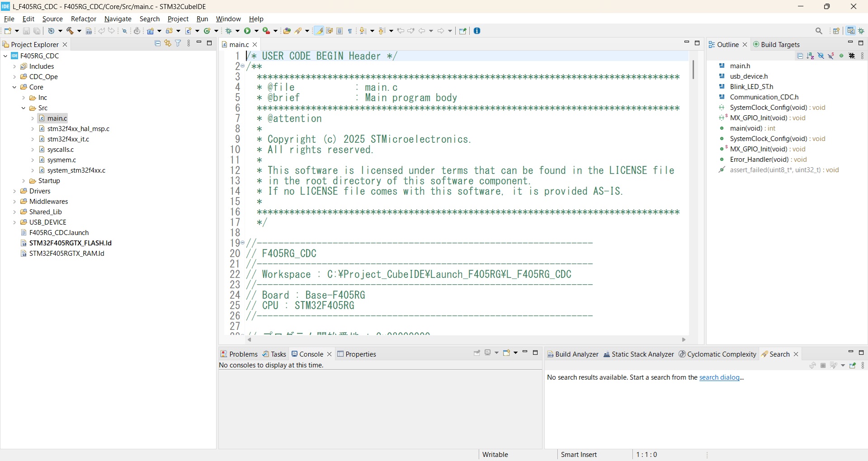This screenshot has width=868, height=461.
Task: Click the Save toolbar icon
Action: (x=26, y=31)
